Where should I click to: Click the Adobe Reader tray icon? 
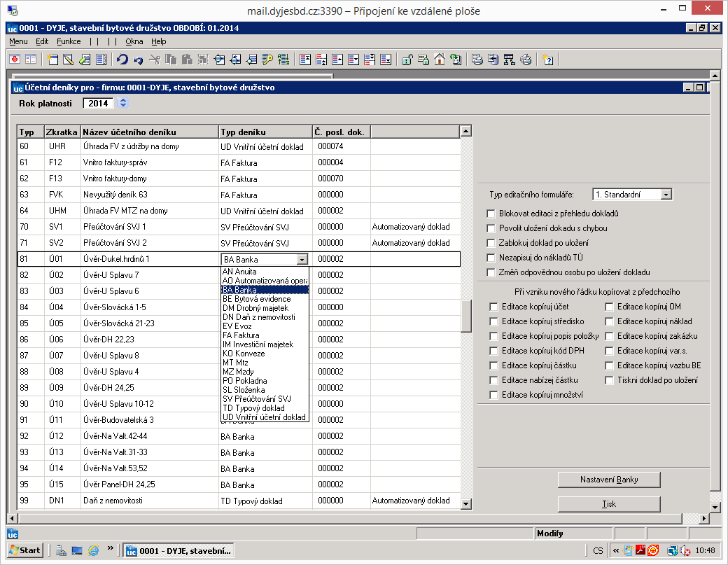pyautogui.click(x=640, y=550)
